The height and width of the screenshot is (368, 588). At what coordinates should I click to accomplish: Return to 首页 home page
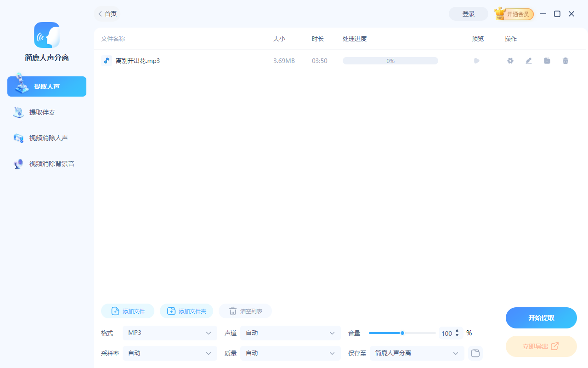click(107, 14)
